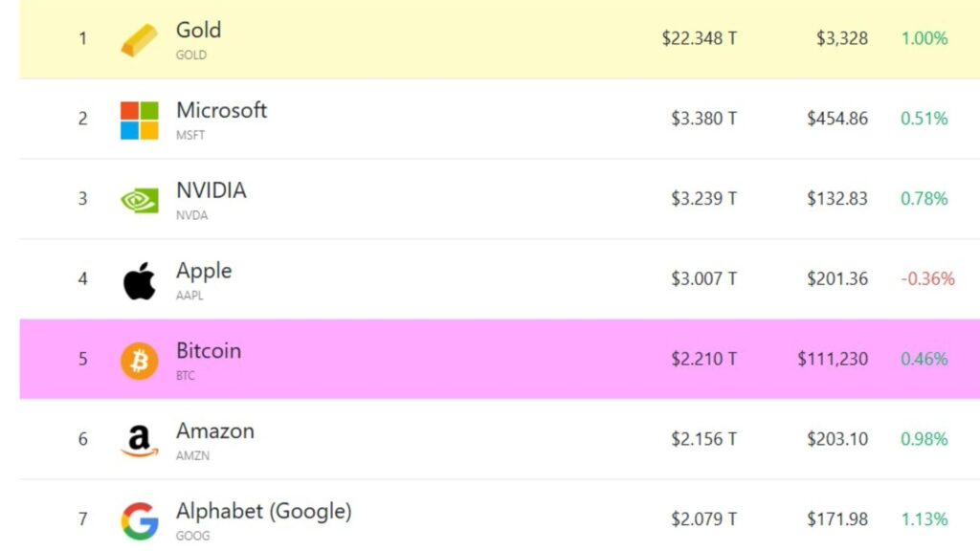This screenshot has height=551, width=980.
Task: Click the Apple logo icon
Action: 139,280
